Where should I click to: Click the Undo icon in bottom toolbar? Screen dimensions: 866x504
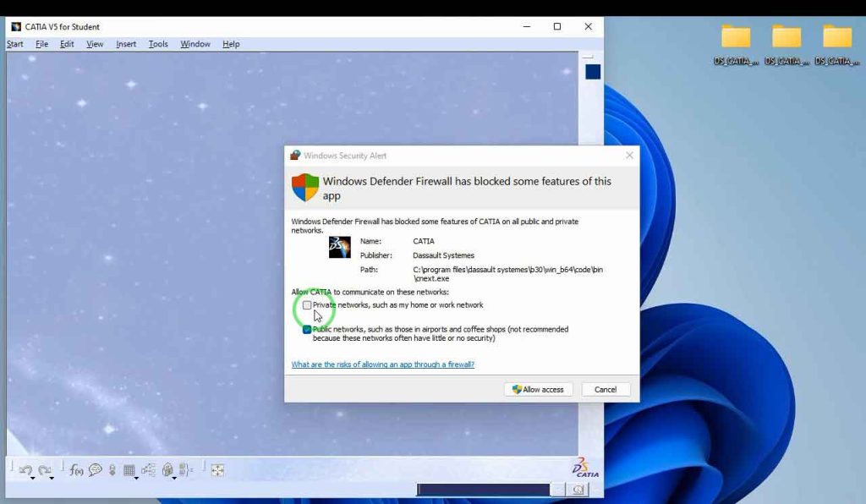coord(25,470)
